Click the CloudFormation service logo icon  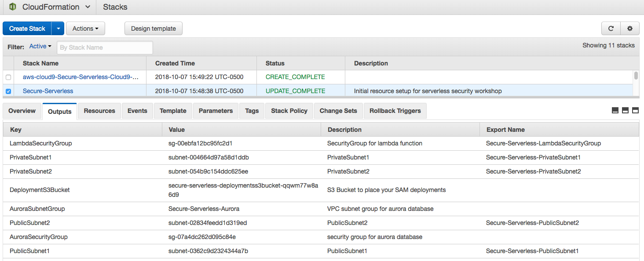click(13, 7)
